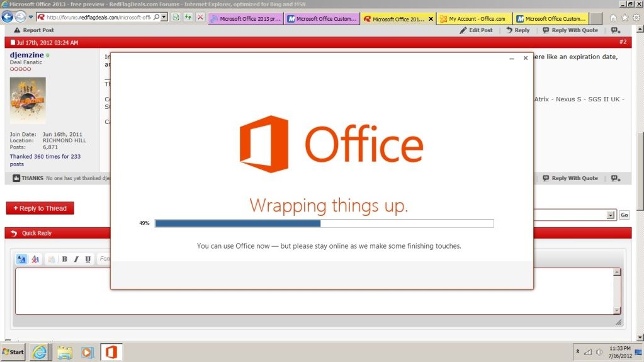This screenshot has width=644, height=362.
Task: Click top Reply With Quote link
Action: click(570, 30)
